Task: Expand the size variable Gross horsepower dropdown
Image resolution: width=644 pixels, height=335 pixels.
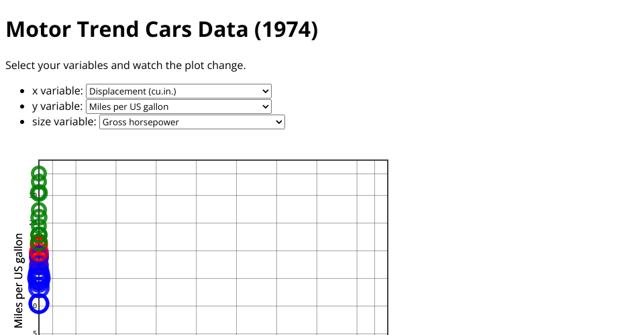Action: [x=191, y=122]
